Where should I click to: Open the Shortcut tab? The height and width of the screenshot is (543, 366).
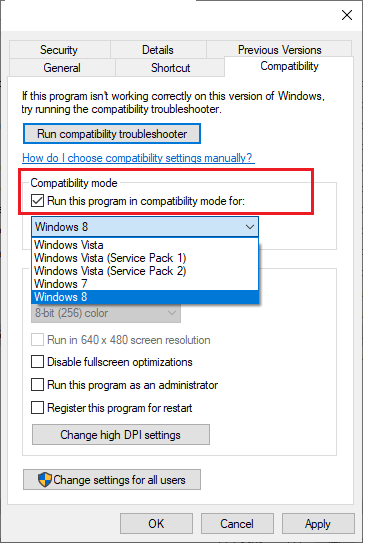point(170,68)
